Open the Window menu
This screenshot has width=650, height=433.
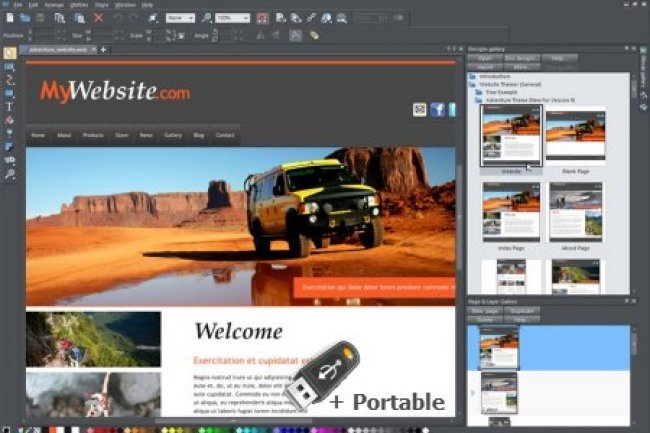[x=125, y=5]
